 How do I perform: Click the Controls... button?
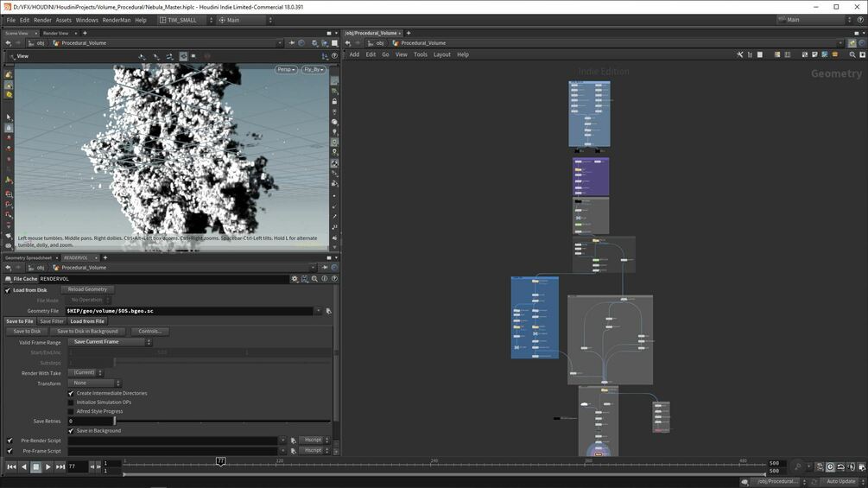point(149,332)
